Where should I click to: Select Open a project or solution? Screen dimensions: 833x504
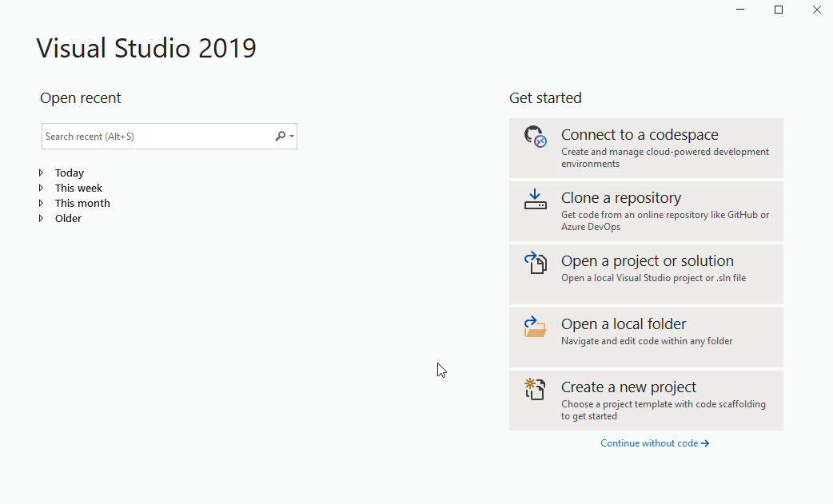click(x=646, y=273)
